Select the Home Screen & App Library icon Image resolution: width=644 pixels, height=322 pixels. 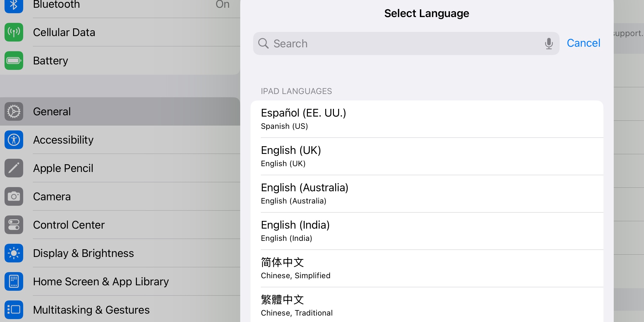point(14,281)
